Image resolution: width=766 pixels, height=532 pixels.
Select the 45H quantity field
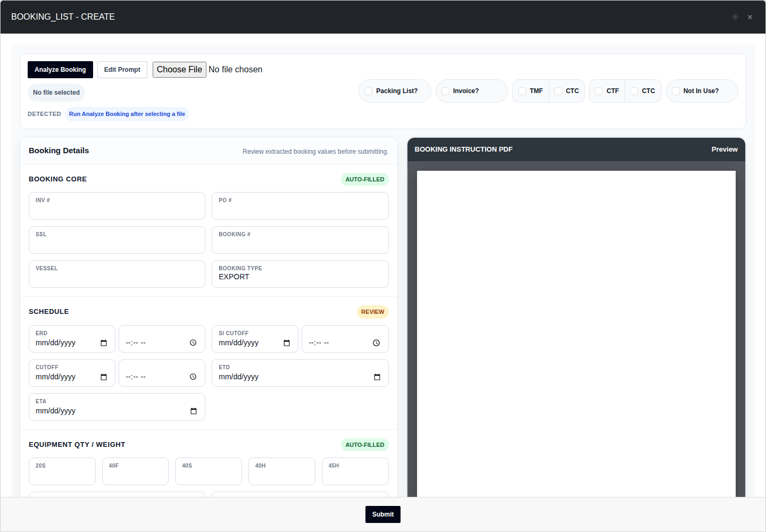(x=355, y=471)
